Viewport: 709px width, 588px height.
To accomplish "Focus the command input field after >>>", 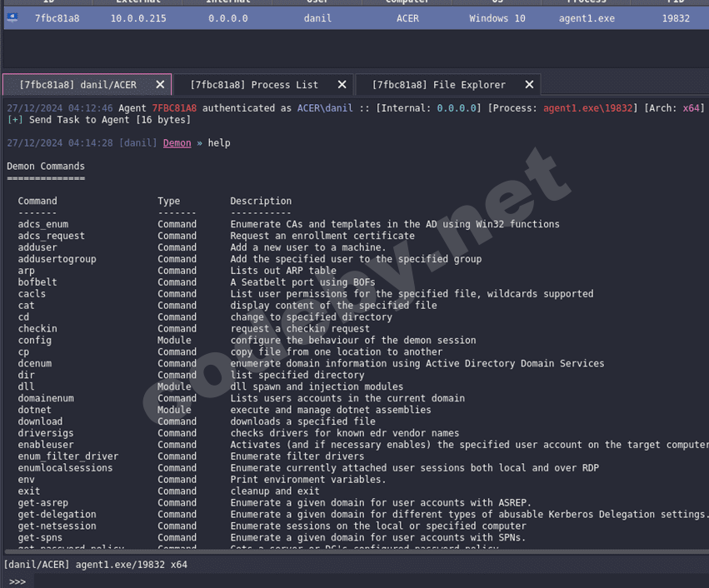I will tap(371, 581).
